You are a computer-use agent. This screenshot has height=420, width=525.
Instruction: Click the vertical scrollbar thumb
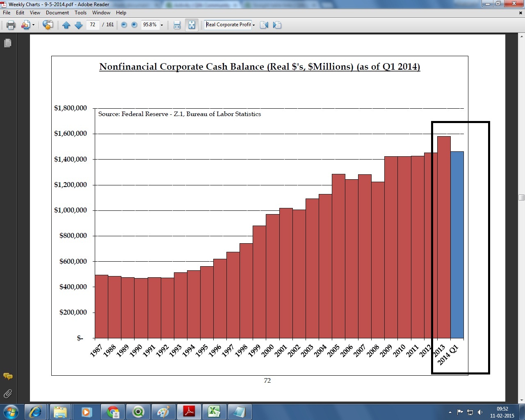tap(521, 197)
